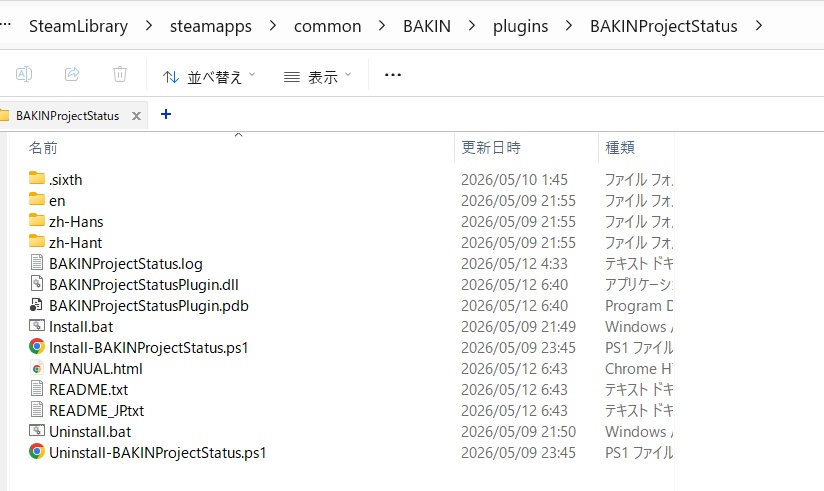Sort by the 更新日時 column header
This screenshot has width=824, height=491.
(491, 148)
